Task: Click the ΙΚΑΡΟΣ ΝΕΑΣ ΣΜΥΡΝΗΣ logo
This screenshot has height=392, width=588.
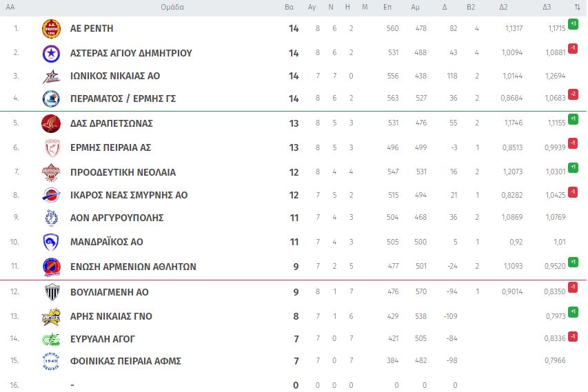Action: [x=52, y=195]
